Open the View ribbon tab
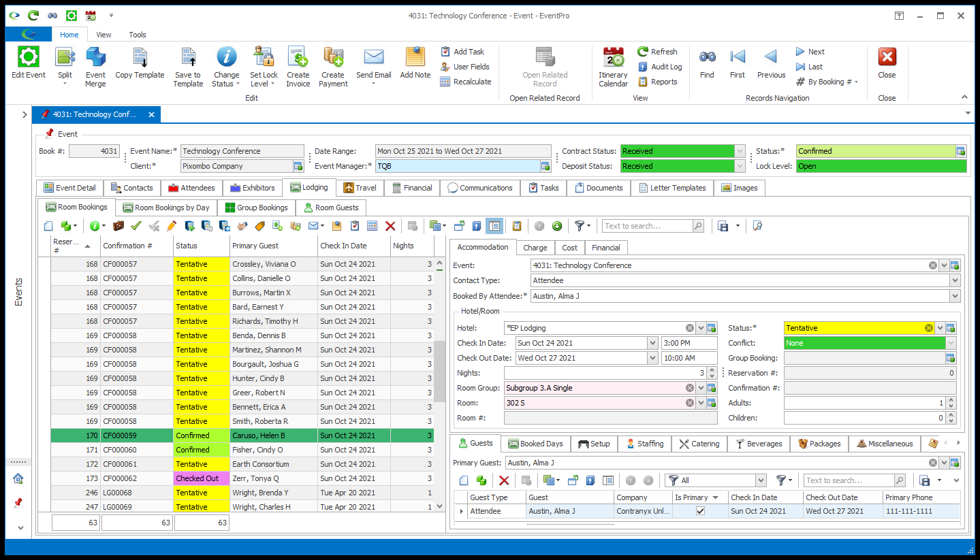The height and width of the screenshot is (560, 980). click(x=104, y=35)
